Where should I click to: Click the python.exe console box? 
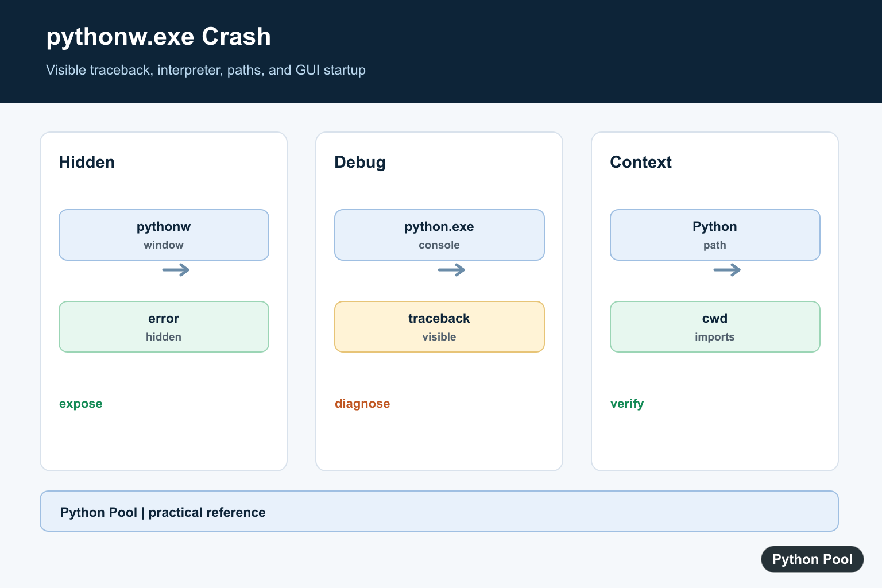pyautogui.click(x=439, y=235)
